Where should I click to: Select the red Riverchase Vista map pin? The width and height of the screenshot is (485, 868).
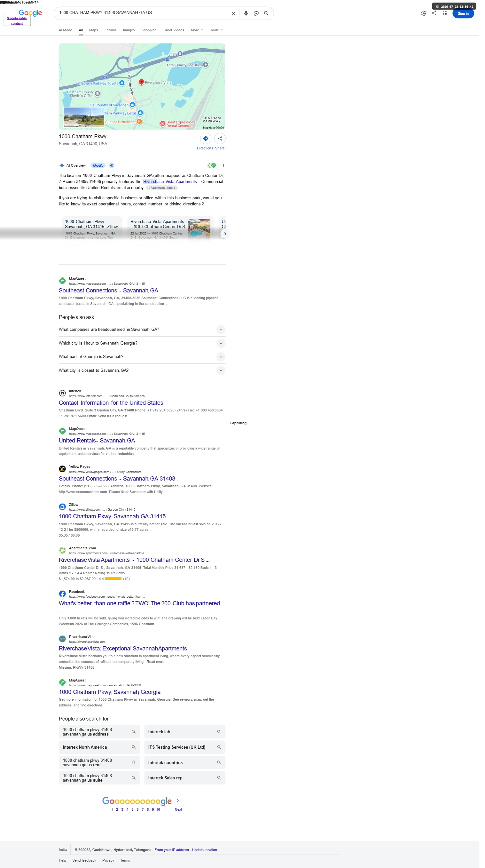[x=141, y=82]
